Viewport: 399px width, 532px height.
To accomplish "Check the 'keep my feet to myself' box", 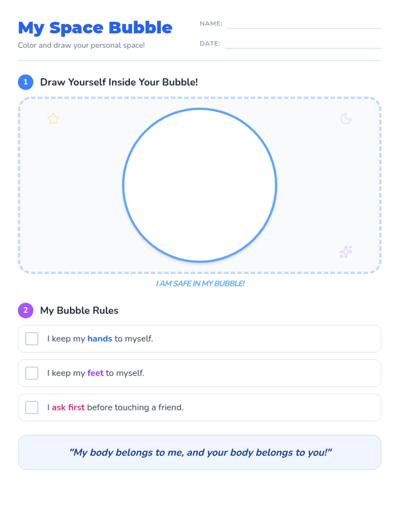I will click(x=32, y=373).
